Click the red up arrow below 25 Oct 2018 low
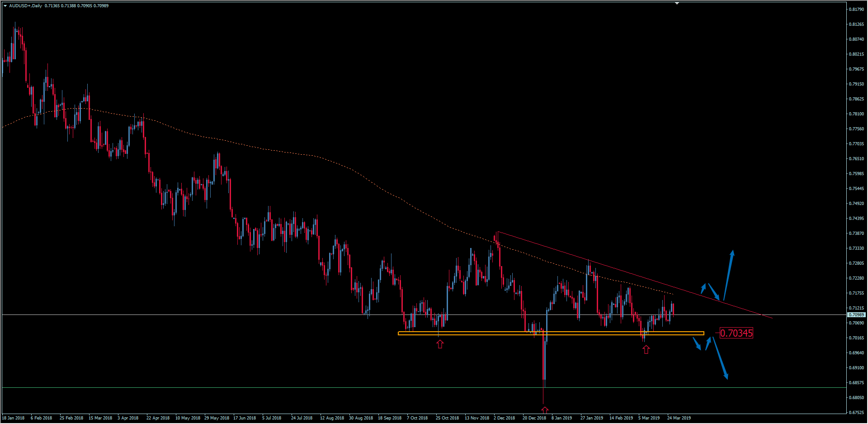The width and height of the screenshot is (868, 424). click(x=440, y=344)
